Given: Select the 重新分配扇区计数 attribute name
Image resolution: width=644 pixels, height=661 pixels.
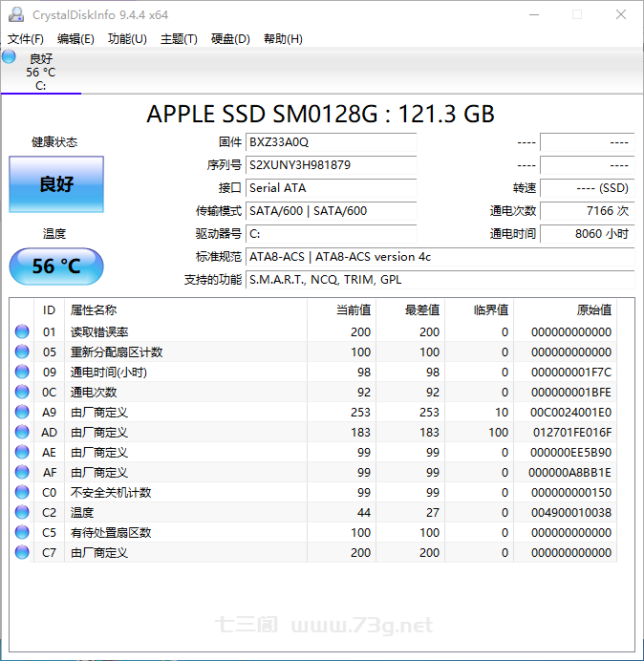Looking at the screenshot, I should coord(117,352).
